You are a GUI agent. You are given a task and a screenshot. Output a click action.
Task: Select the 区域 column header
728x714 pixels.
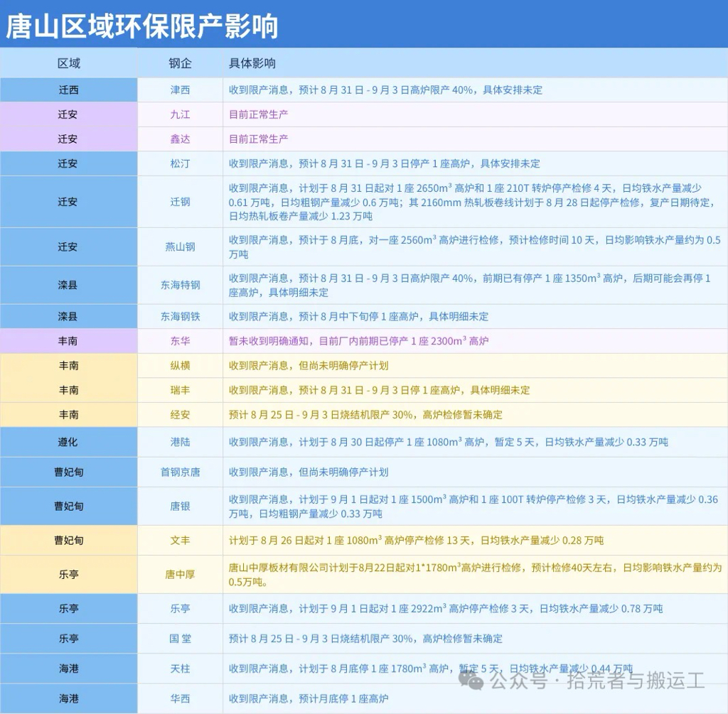pyautogui.click(x=69, y=63)
